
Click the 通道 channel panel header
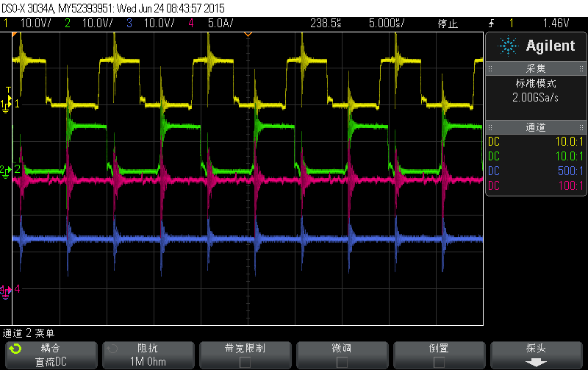point(537,127)
